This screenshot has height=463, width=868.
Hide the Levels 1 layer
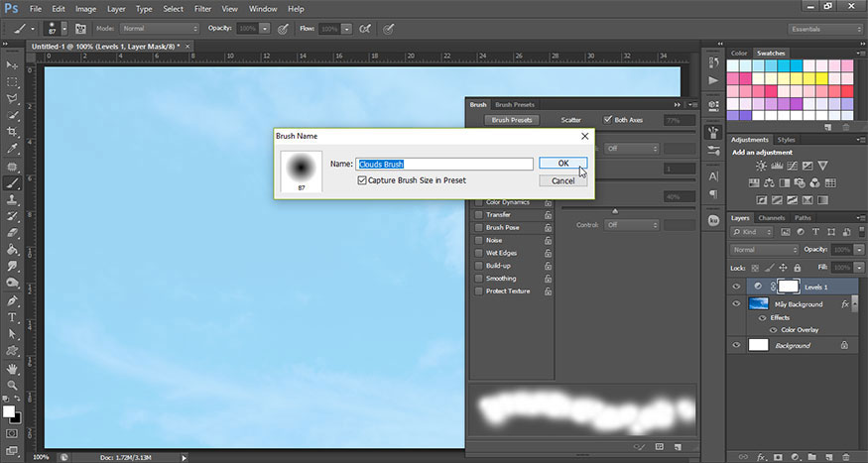click(x=736, y=287)
